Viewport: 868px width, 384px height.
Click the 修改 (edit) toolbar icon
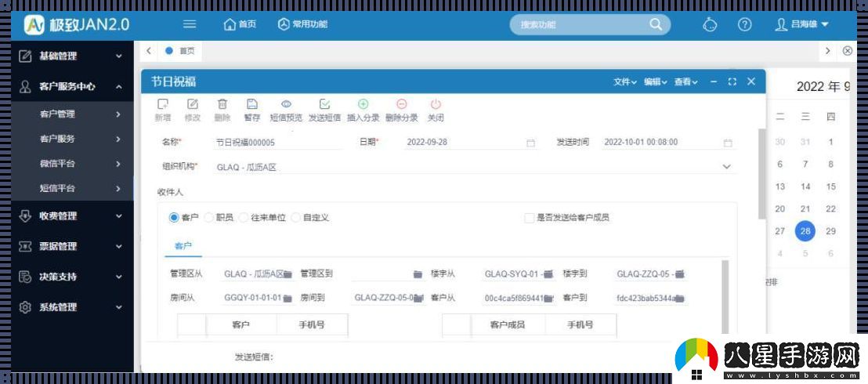192,104
